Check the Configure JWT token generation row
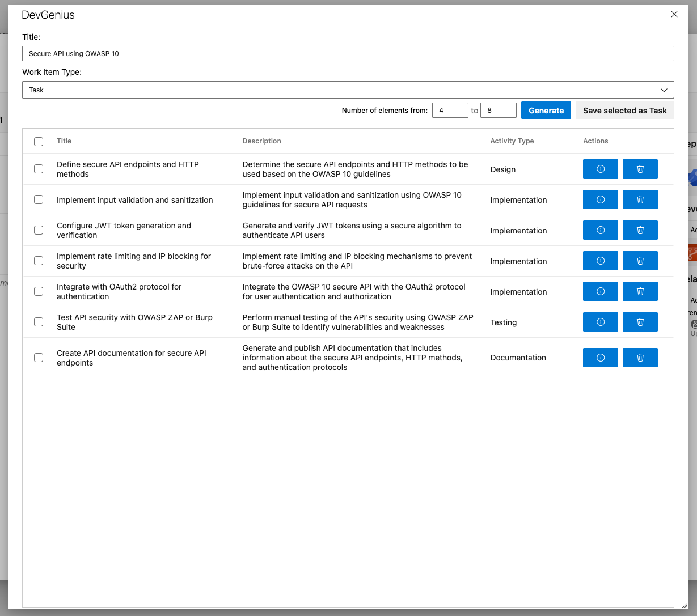The image size is (697, 616). click(x=39, y=230)
